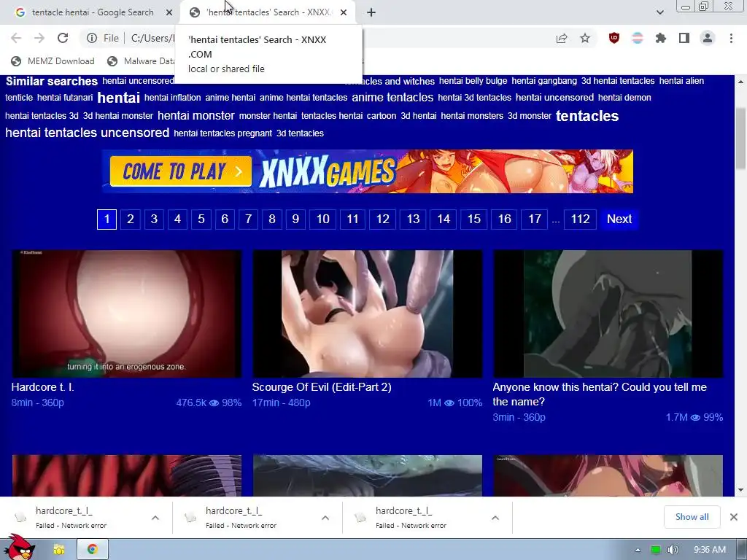747x560 pixels.
Task: Click the 'hentai monster' similar search link
Action: [x=196, y=115]
